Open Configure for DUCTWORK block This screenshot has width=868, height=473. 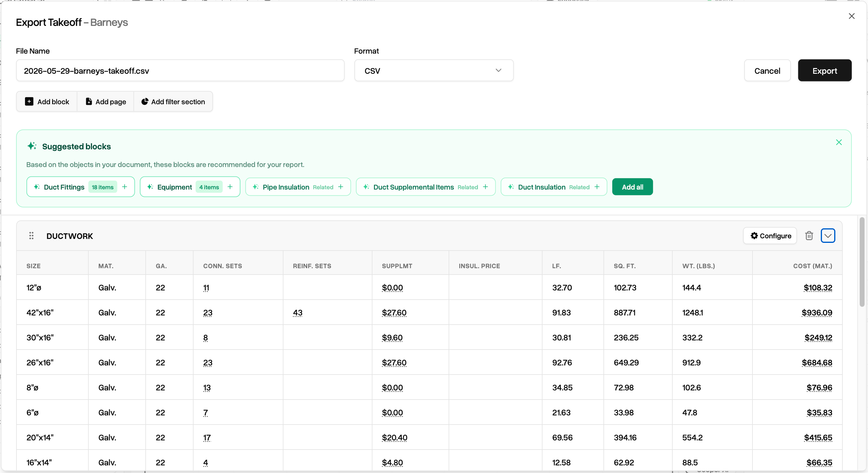click(x=770, y=236)
